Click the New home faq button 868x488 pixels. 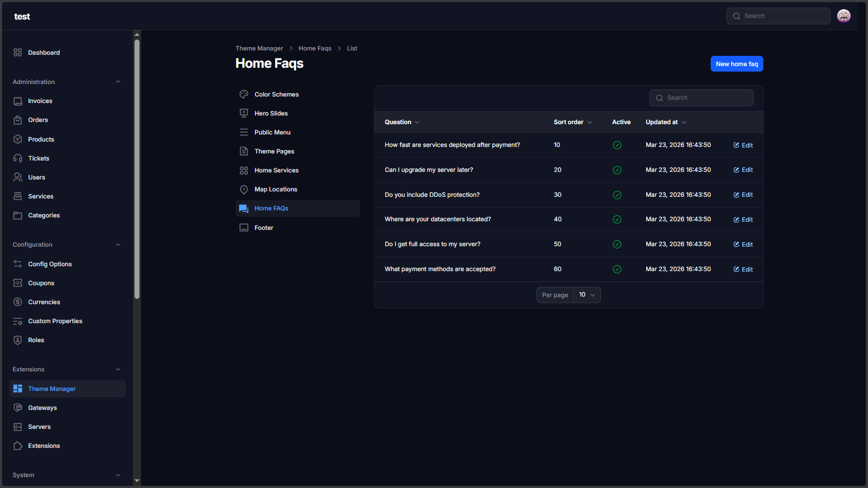pos(737,64)
